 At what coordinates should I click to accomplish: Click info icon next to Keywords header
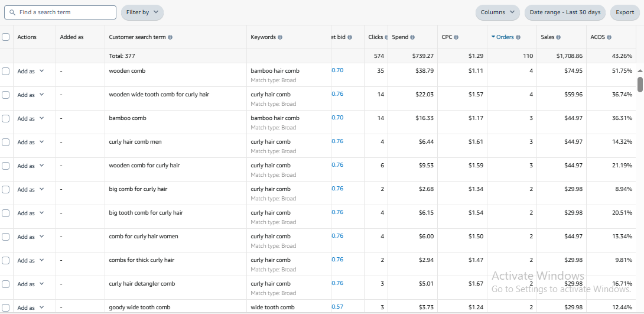point(280,37)
